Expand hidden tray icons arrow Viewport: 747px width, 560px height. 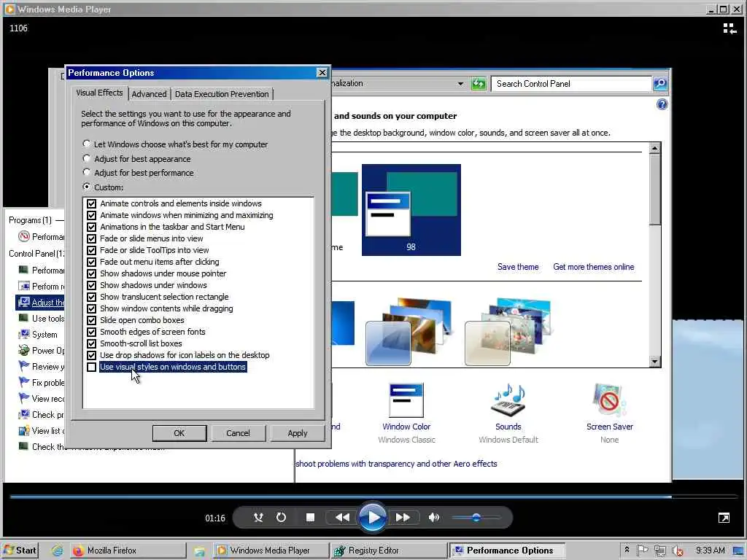tap(627, 550)
